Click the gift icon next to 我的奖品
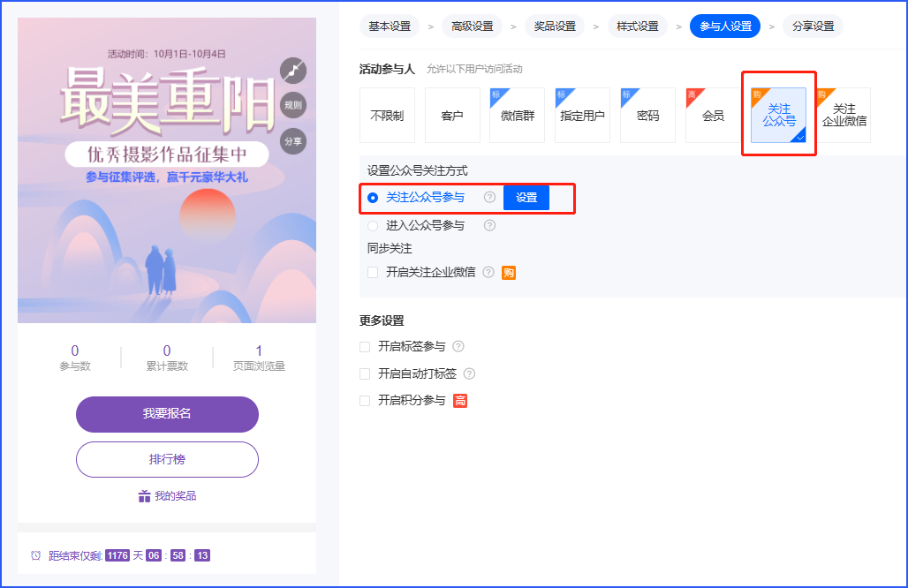This screenshot has width=908, height=588. 144,496
